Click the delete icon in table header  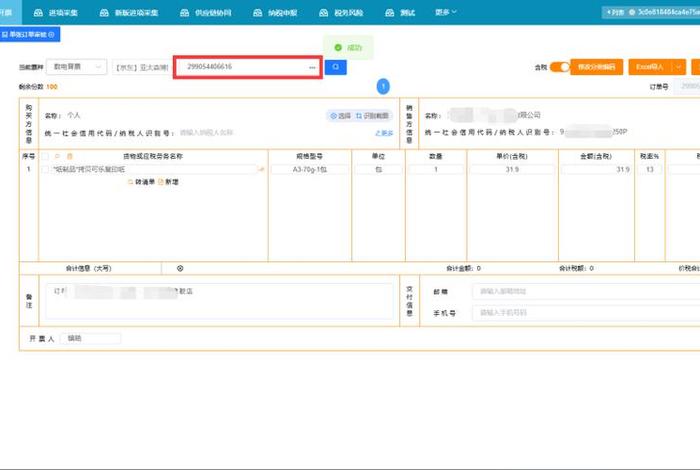[70, 156]
